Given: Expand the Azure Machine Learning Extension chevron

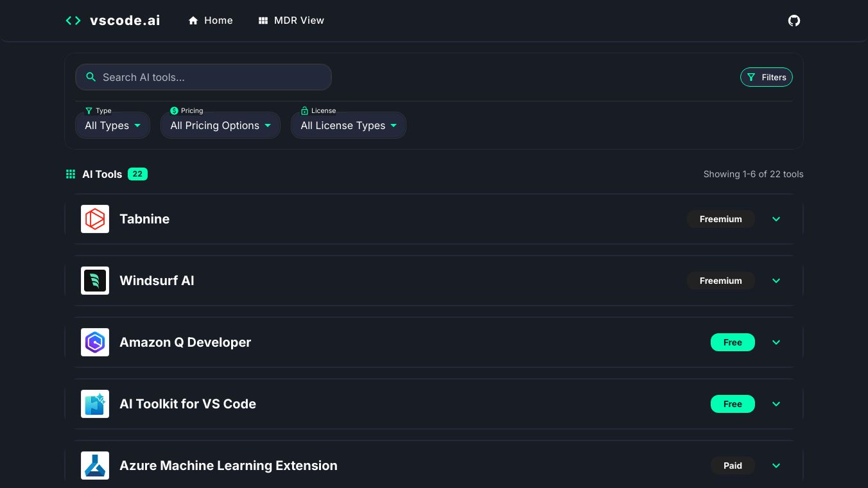Looking at the screenshot, I should (x=776, y=466).
